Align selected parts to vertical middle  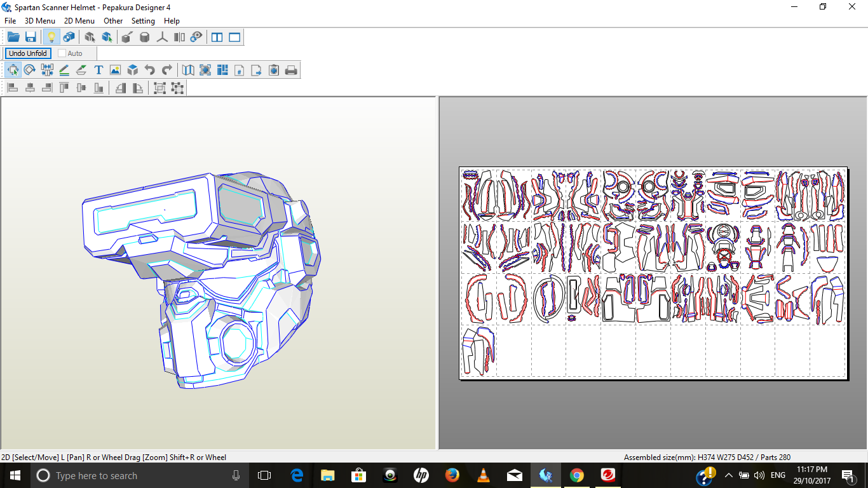pyautogui.click(x=81, y=88)
